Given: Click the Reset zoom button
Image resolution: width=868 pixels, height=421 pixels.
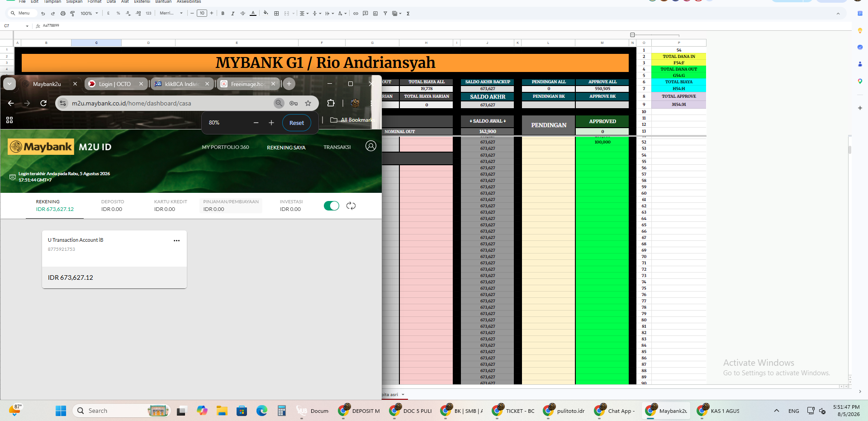Looking at the screenshot, I should pyautogui.click(x=297, y=123).
